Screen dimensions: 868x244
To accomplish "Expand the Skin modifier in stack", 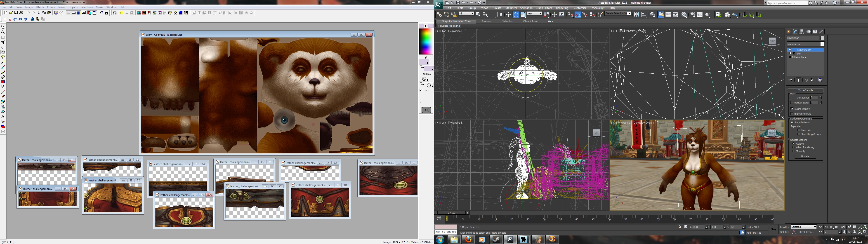I will (x=794, y=54).
